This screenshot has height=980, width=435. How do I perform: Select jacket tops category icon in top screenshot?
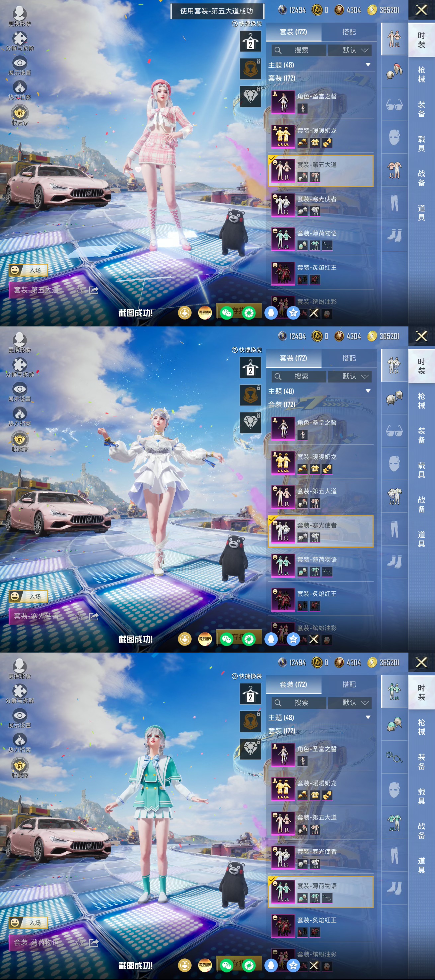(x=394, y=170)
